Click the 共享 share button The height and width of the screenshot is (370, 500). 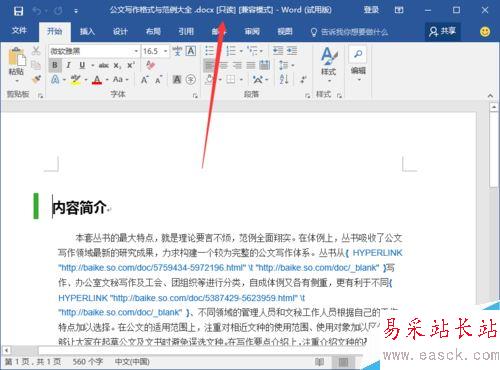point(442,32)
